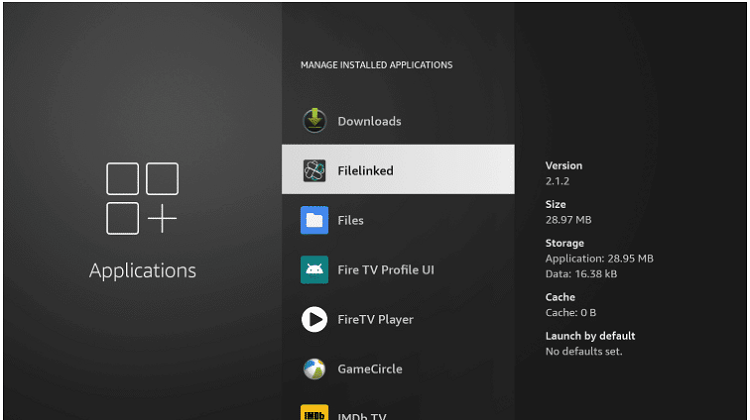Open the Downloads list entry
The image size is (750, 420).
pyautogui.click(x=398, y=121)
